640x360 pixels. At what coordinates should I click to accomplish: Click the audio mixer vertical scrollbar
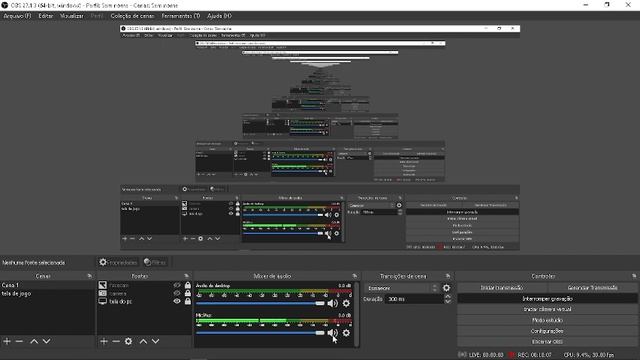[357, 314]
